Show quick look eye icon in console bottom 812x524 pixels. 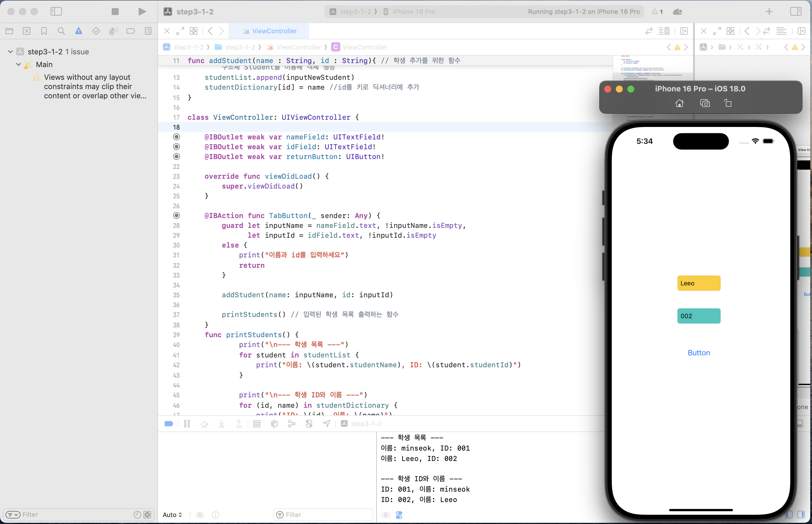[385, 515]
